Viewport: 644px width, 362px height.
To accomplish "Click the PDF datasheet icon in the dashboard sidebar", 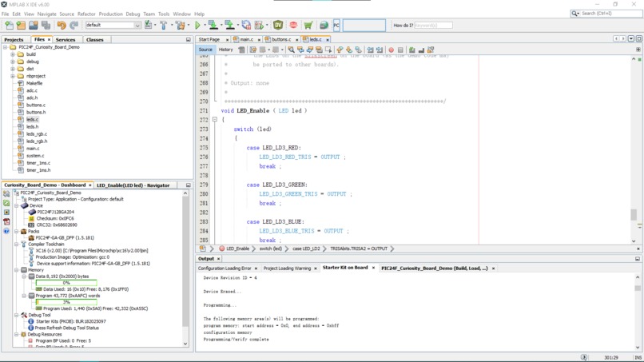I will click(6, 222).
